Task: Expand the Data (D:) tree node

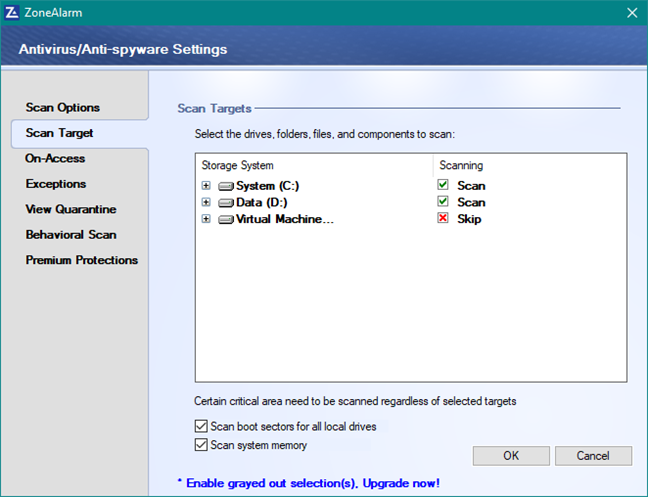Action: pyautogui.click(x=206, y=202)
